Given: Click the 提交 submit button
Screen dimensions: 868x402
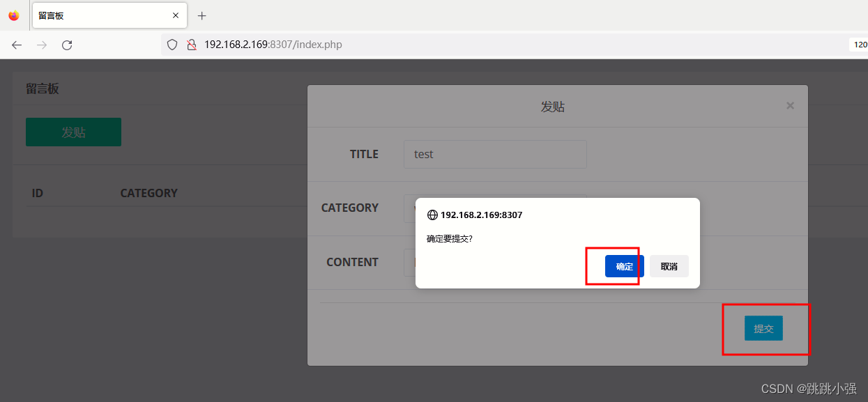Looking at the screenshot, I should coord(763,328).
